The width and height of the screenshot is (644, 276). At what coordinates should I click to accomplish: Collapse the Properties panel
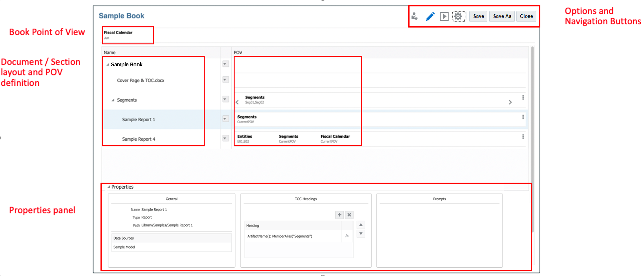pyautogui.click(x=108, y=187)
